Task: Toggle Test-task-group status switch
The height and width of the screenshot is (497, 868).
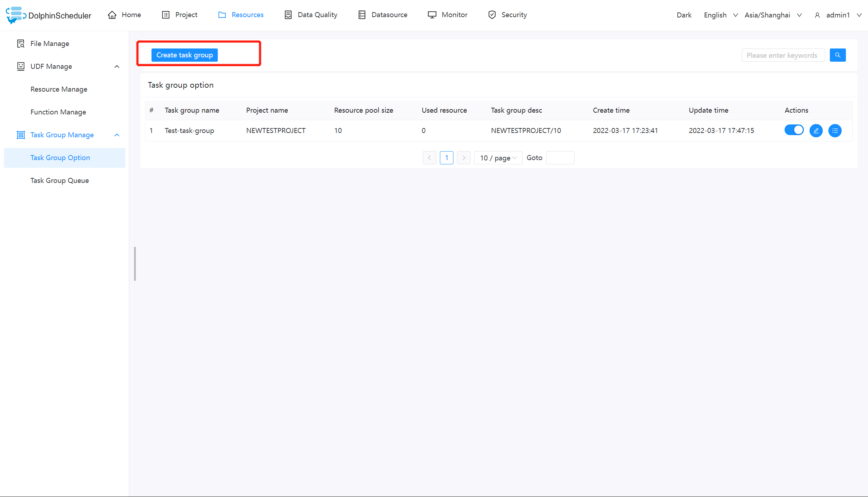Action: pyautogui.click(x=794, y=130)
